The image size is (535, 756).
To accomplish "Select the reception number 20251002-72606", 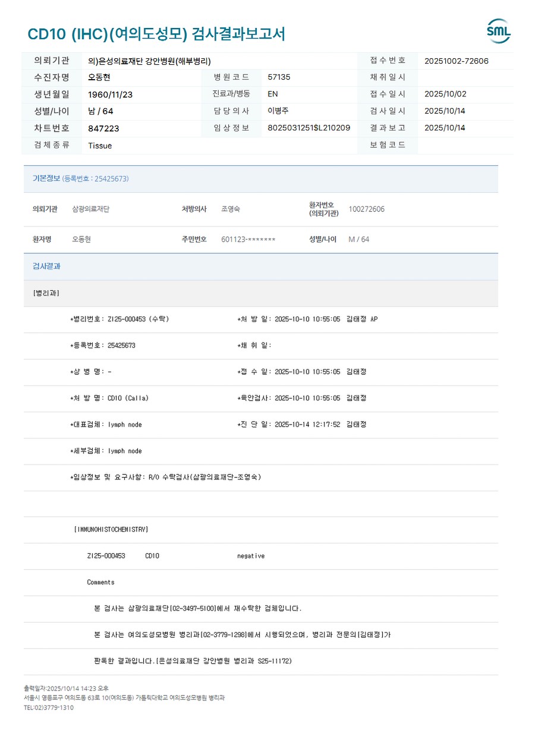I will pyautogui.click(x=457, y=61).
